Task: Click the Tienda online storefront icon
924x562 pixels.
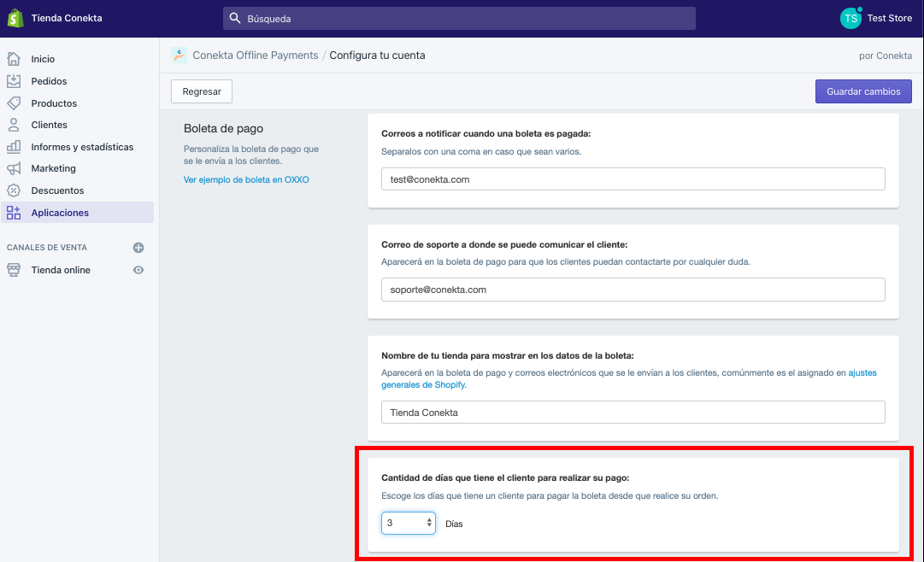Action: [x=14, y=270]
